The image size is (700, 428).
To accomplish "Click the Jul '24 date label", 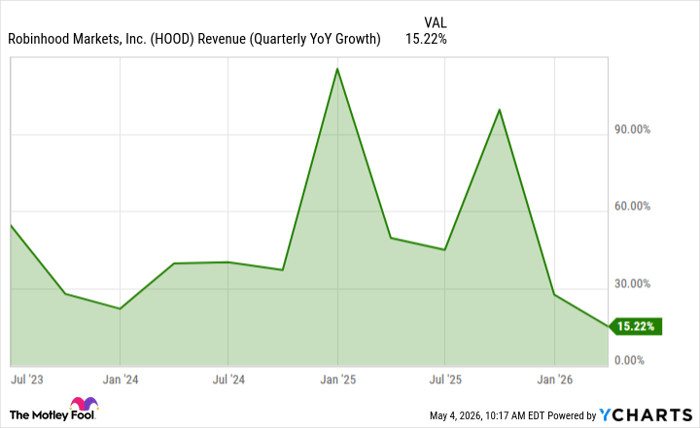I will point(229,380).
